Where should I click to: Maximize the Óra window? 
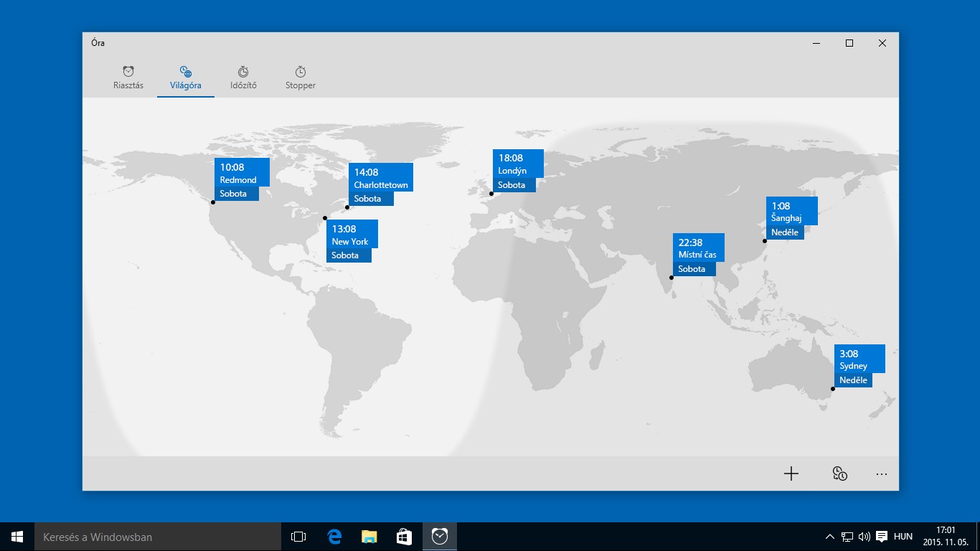tap(849, 43)
